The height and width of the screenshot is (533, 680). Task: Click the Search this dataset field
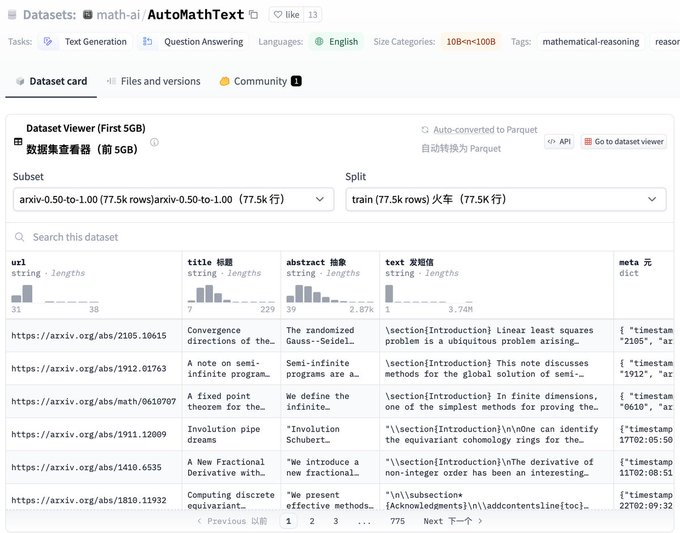pyautogui.click(x=340, y=237)
